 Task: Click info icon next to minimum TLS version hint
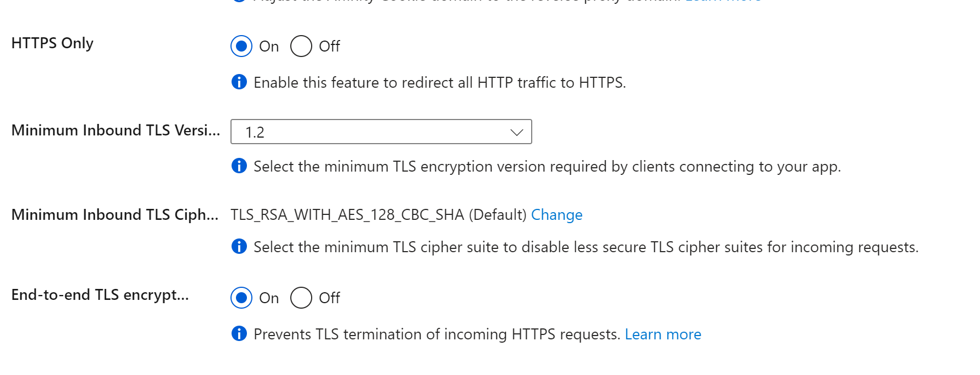(x=239, y=166)
